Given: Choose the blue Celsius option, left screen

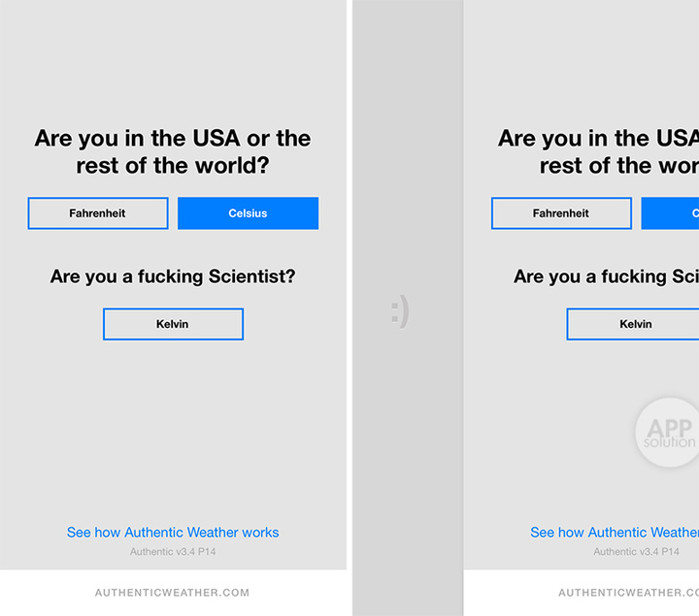Looking at the screenshot, I should [248, 213].
